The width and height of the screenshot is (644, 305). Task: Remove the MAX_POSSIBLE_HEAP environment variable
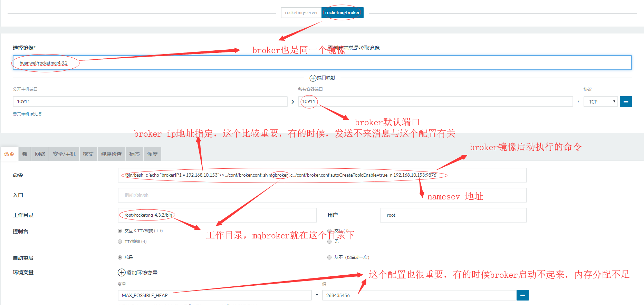click(522, 295)
